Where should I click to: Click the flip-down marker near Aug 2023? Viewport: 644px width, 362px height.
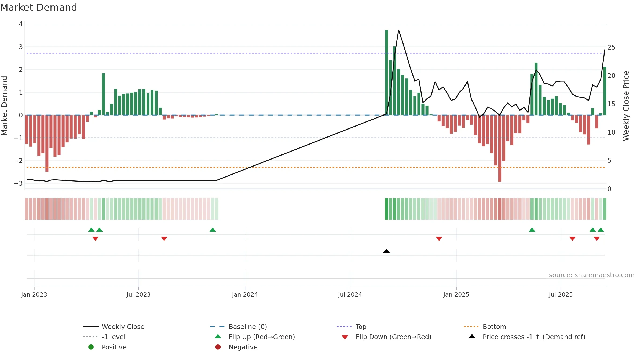[x=164, y=239]
